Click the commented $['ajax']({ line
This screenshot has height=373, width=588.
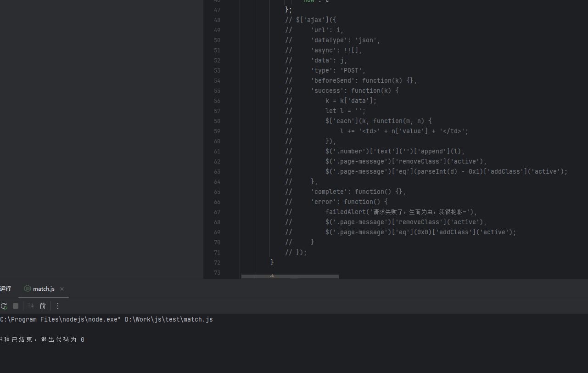coord(311,20)
